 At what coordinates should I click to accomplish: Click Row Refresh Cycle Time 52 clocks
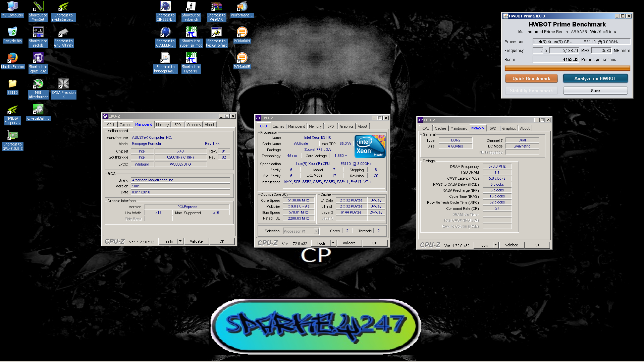point(497,202)
